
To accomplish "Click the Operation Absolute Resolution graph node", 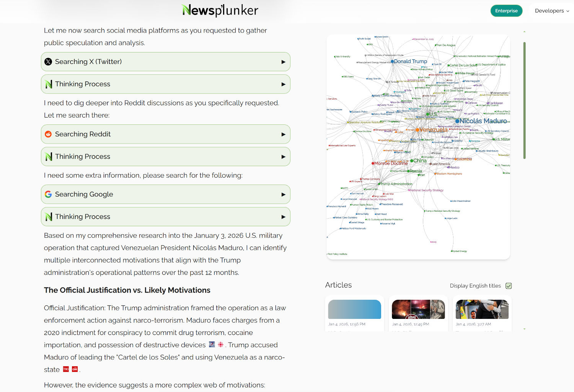I will coord(347,122).
